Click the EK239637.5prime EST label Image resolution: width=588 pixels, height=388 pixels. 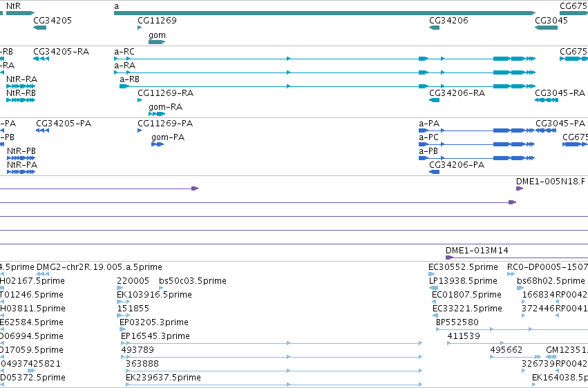pyautogui.click(x=164, y=378)
